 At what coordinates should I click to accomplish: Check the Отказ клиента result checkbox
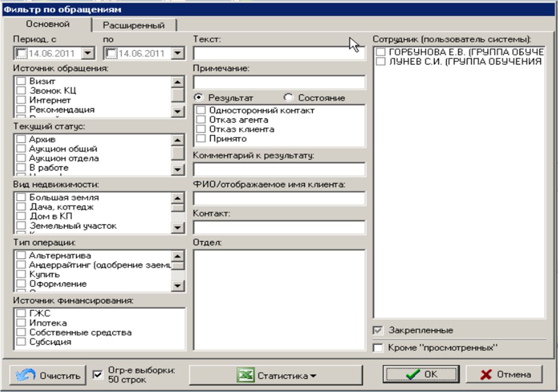click(x=201, y=129)
